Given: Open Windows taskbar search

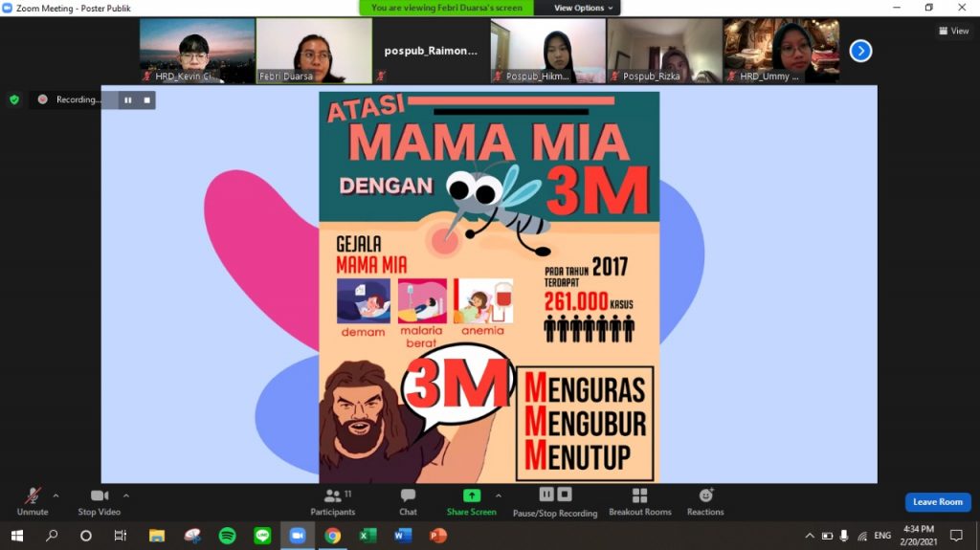Looking at the screenshot, I should click(x=52, y=536).
